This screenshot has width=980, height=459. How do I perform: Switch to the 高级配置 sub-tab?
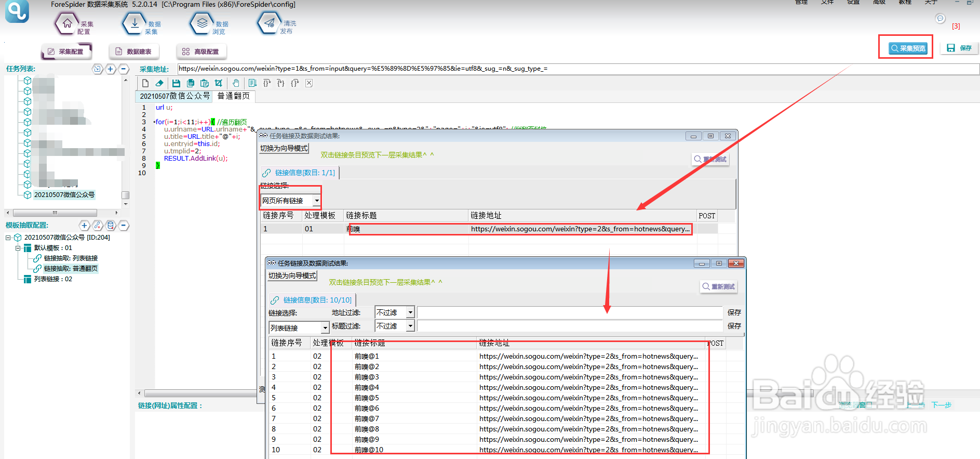[202, 51]
